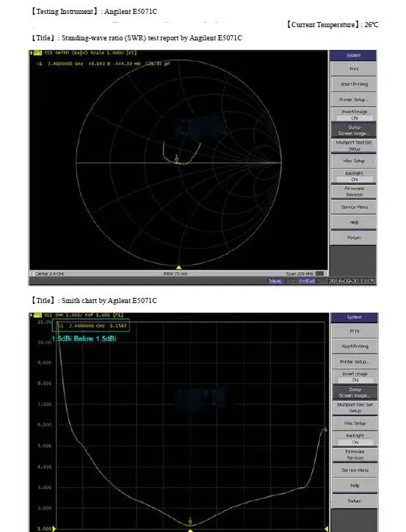The width and height of the screenshot is (406, 532).
Task: Click the IFBW 70 kHz readout
Action: (x=175, y=274)
